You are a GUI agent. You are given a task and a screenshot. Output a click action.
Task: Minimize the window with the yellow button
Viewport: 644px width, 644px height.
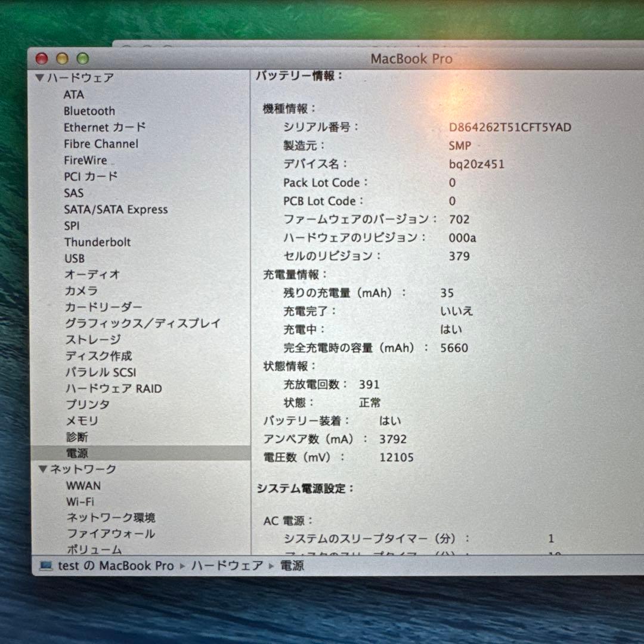(x=63, y=58)
